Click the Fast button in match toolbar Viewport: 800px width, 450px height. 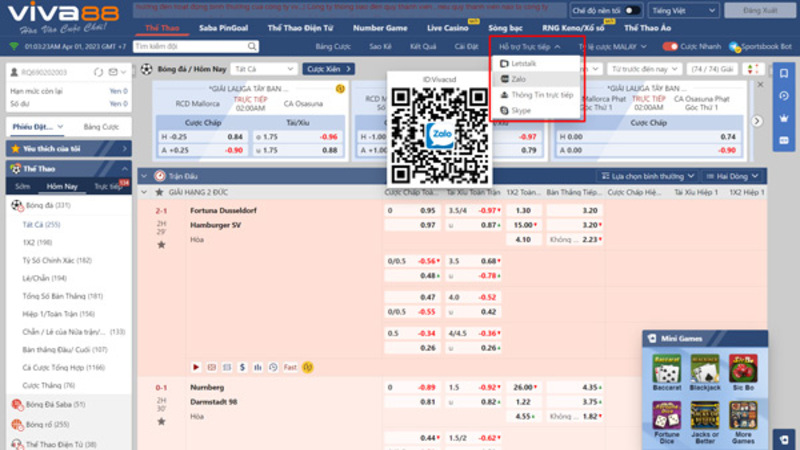coord(290,367)
